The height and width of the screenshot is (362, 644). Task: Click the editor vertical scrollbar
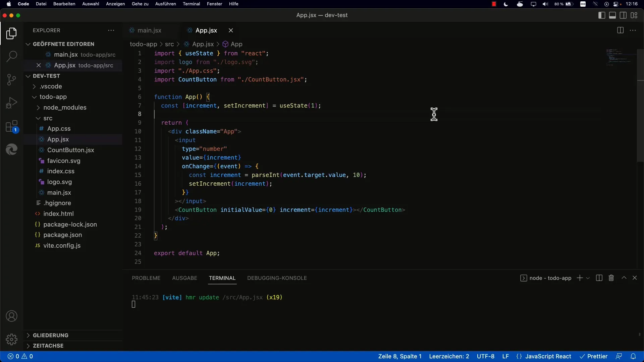pos(640,106)
